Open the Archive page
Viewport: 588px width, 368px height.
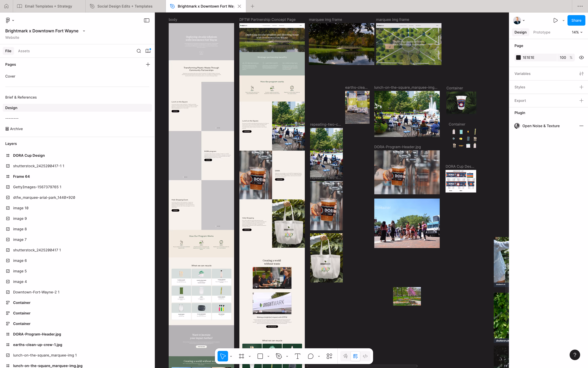77,129
